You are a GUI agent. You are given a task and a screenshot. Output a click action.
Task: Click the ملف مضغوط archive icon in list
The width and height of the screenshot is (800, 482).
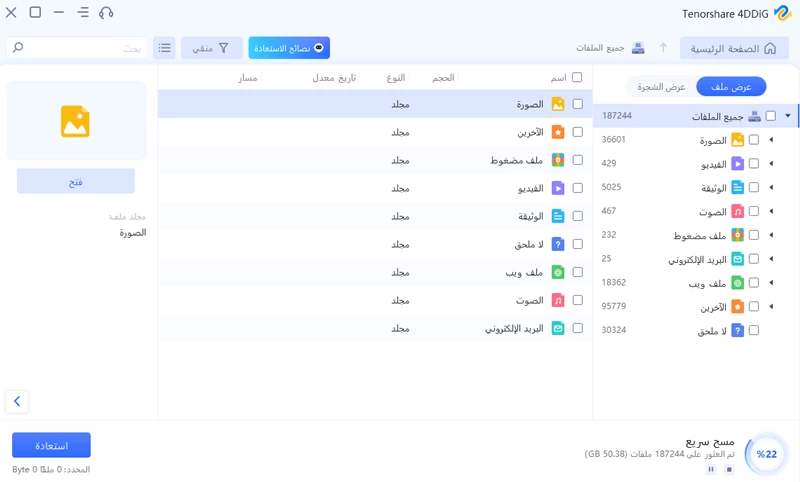(558, 160)
